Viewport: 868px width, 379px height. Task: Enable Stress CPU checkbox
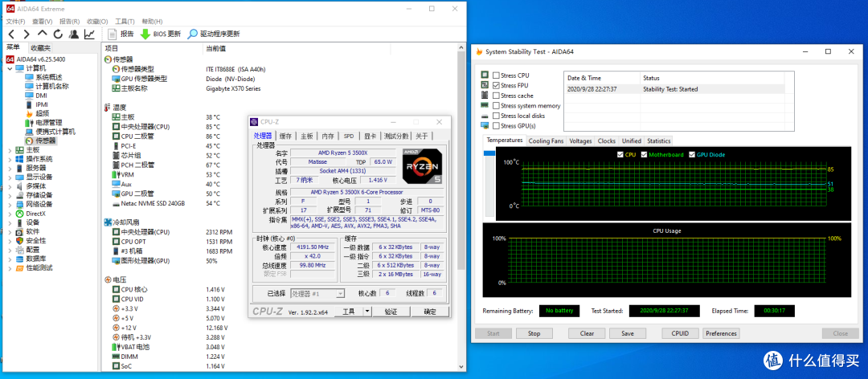click(x=496, y=75)
